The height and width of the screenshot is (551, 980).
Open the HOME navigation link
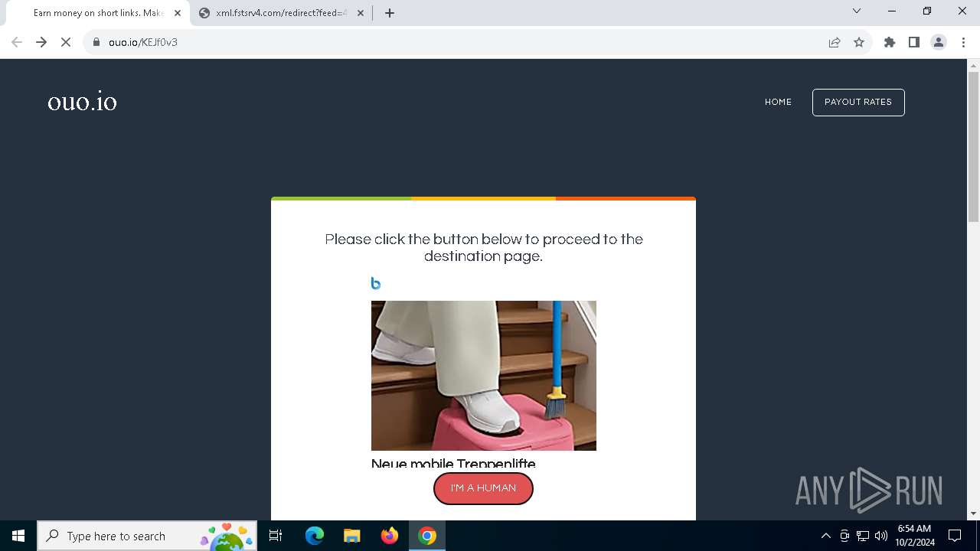click(x=778, y=102)
